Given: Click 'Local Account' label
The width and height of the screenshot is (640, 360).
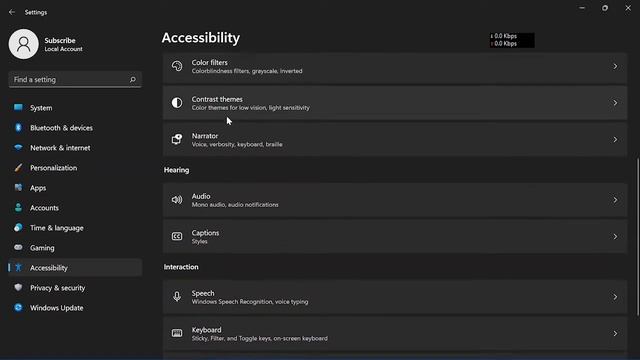Looking at the screenshot, I should [63, 49].
